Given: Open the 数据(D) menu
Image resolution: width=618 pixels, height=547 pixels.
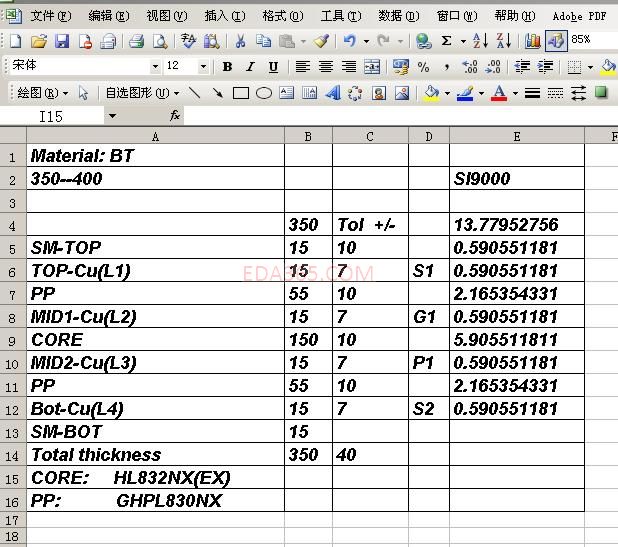Looking at the screenshot, I should click(398, 16).
